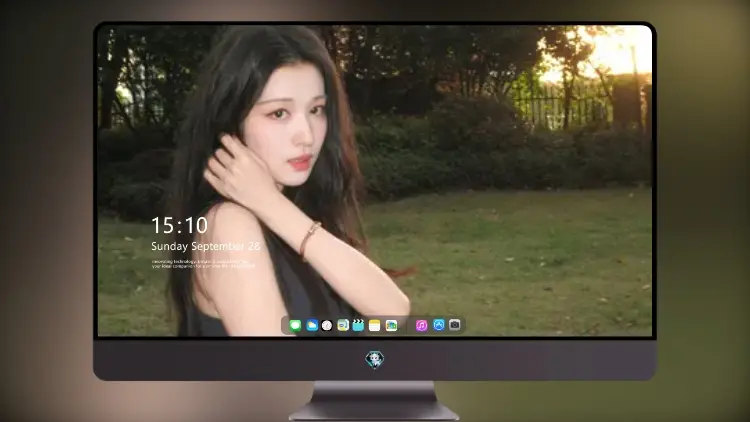Viewport: 750px width, 422px height.
Task: Open the pink iTunes Store music icon
Action: coord(421,325)
